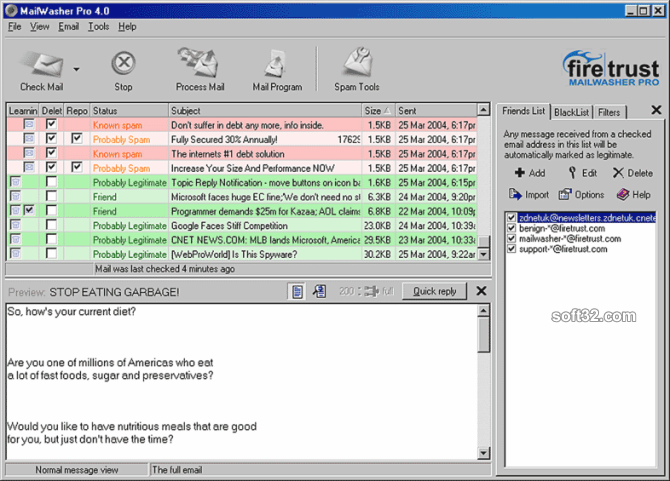Screen dimensions: 670x481
Task: Click learning icon on 'Programmer demands $25m' row
Action: coord(15,211)
